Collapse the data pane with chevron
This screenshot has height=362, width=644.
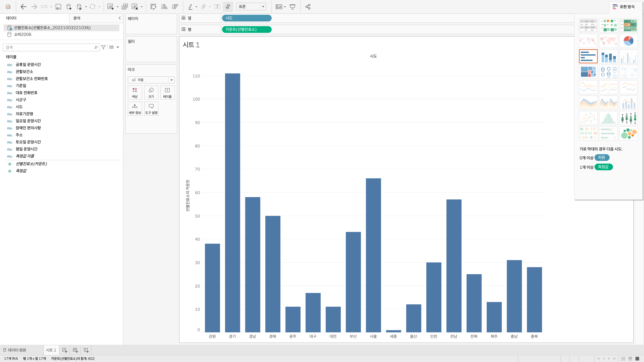coord(120,18)
